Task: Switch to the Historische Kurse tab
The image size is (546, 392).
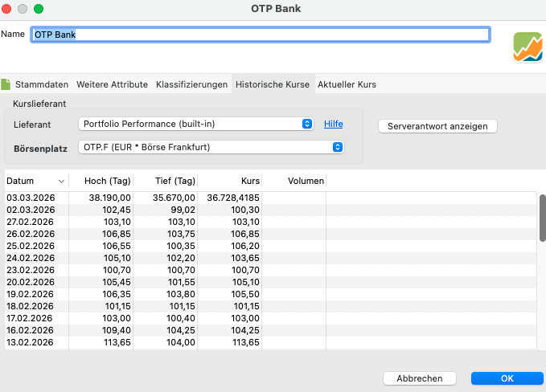Action: point(273,84)
